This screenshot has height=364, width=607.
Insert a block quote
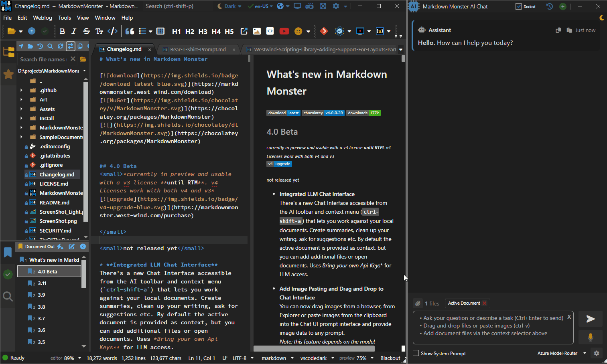(x=130, y=31)
